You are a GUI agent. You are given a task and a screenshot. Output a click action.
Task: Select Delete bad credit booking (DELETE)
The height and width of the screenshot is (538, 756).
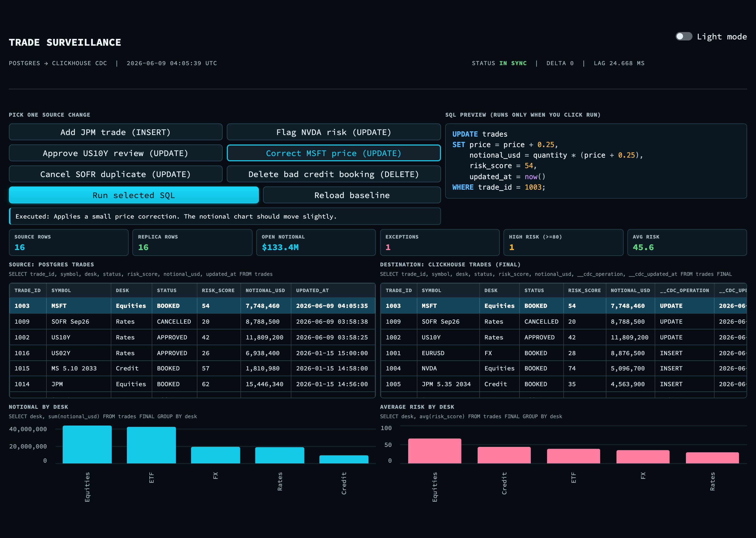tap(334, 174)
